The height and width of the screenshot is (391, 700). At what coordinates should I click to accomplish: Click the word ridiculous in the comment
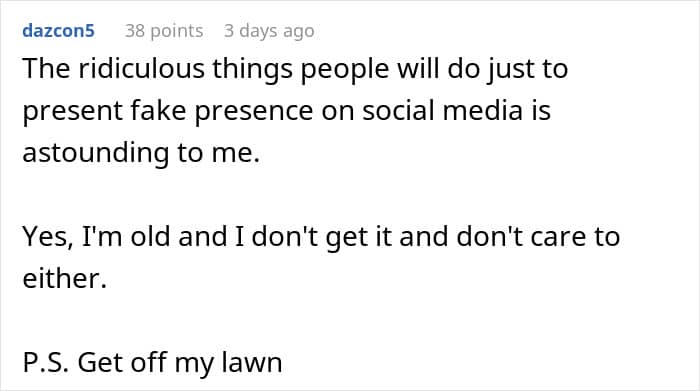(x=141, y=69)
